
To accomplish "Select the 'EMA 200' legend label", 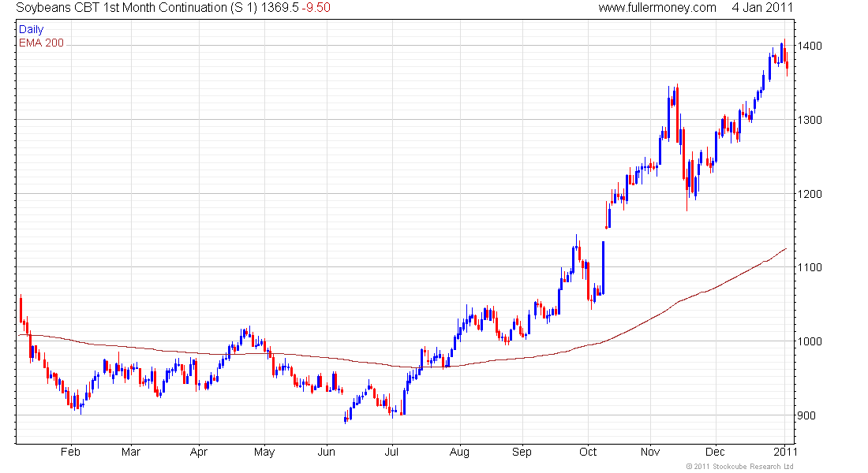I will [41, 43].
